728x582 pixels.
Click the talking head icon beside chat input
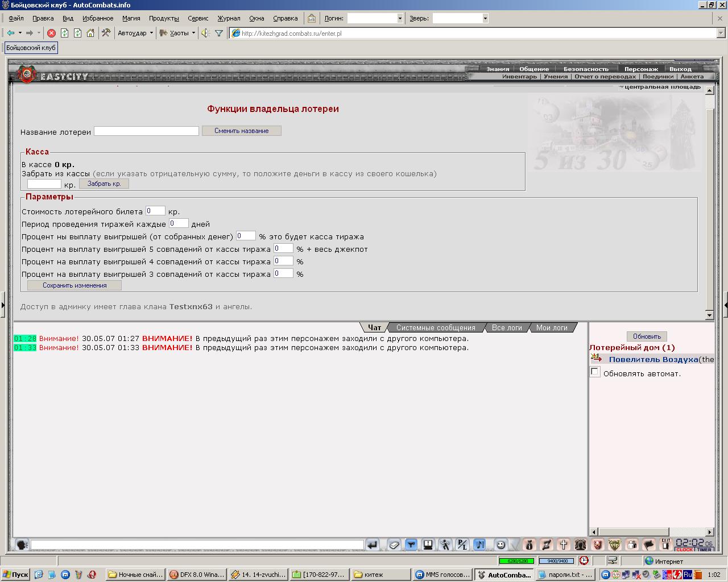(22, 544)
